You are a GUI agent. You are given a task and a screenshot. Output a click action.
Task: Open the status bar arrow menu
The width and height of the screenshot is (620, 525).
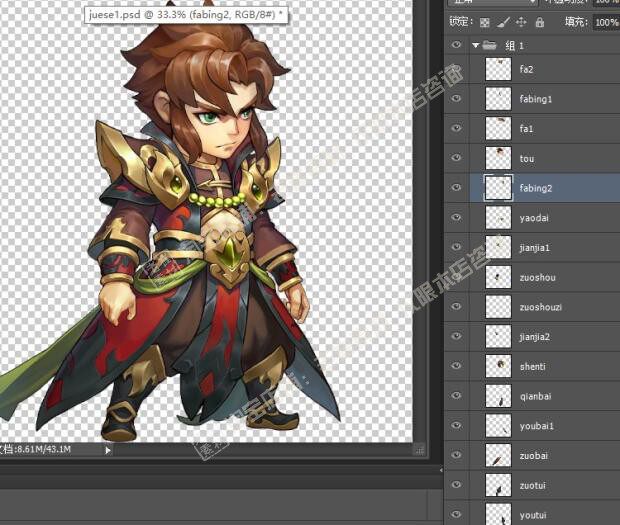pyautogui.click(x=108, y=449)
